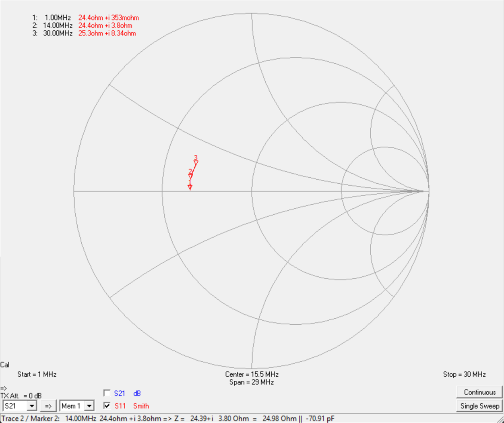Click the blue S21 trace label

coord(120,393)
